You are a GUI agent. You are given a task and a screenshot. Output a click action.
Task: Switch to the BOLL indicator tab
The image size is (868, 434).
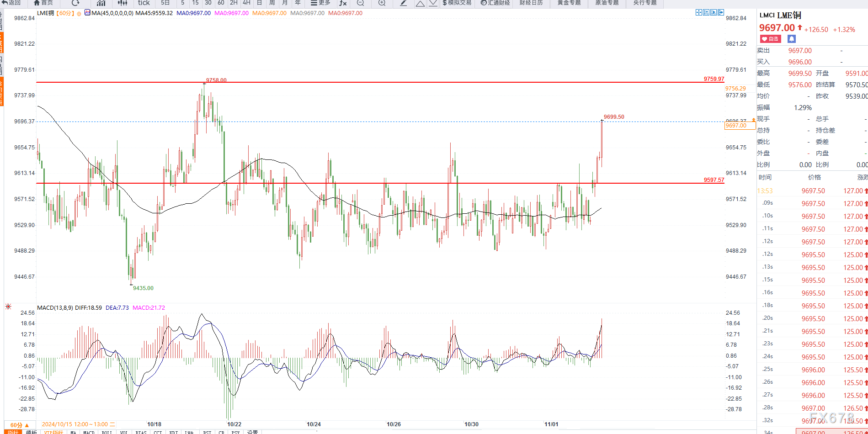point(107,432)
